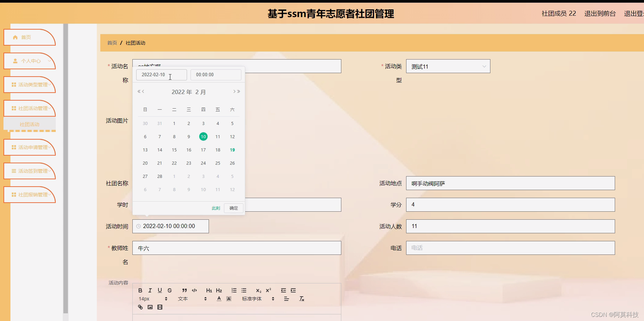Expand 社团报销管理 sidebar menu

29,195
